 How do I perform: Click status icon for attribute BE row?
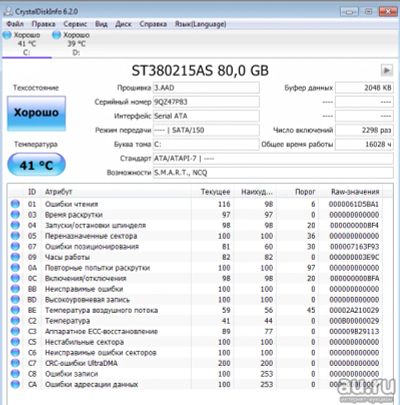[x=15, y=310]
